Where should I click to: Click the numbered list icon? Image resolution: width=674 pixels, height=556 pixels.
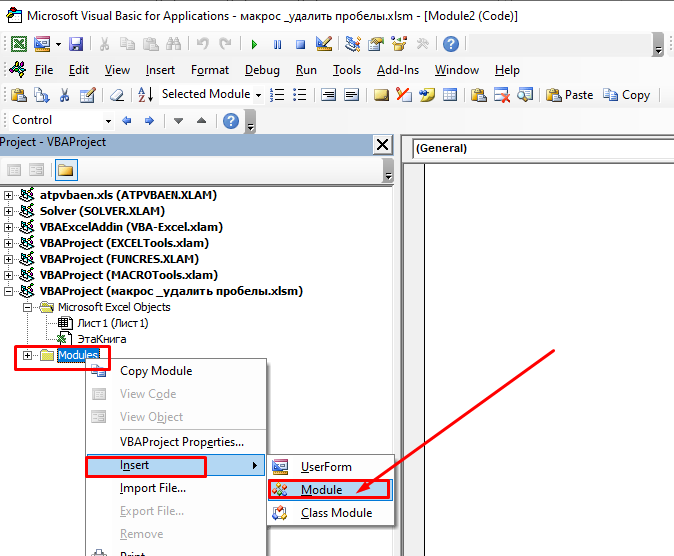click(x=277, y=95)
